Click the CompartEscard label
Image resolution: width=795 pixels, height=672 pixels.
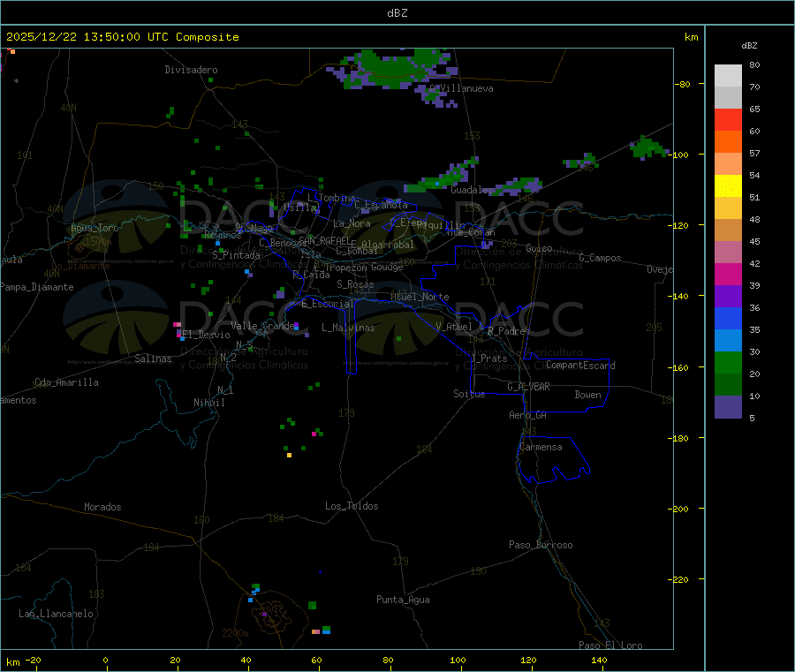(580, 365)
